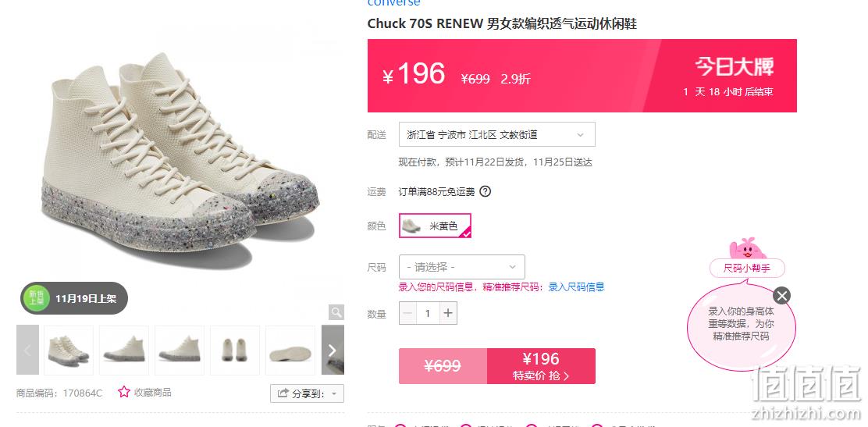Select the first shoe pair thumbnail
This screenshot has height=427, width=868.
[x=69, y=350]
